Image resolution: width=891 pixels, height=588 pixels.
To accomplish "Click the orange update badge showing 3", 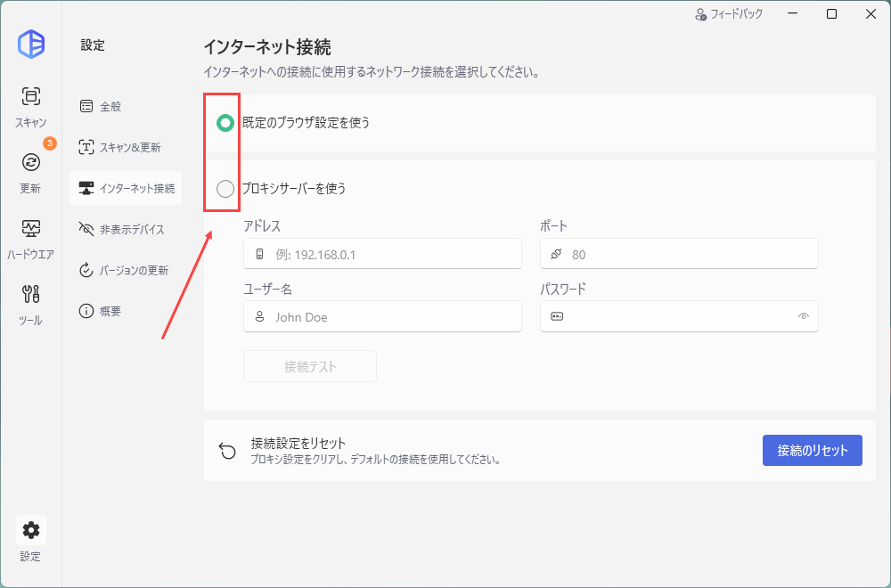I will [49, 143].
